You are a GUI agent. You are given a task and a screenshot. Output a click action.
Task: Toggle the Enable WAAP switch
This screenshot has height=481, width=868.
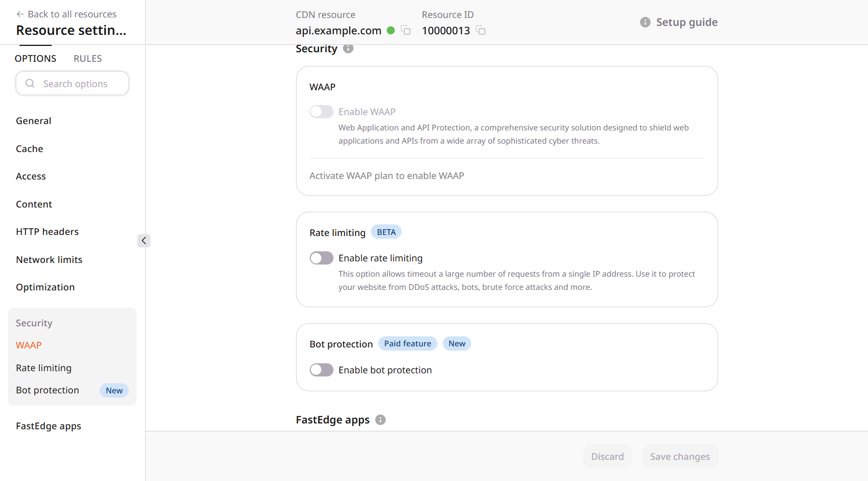click(x=321, y=112)
